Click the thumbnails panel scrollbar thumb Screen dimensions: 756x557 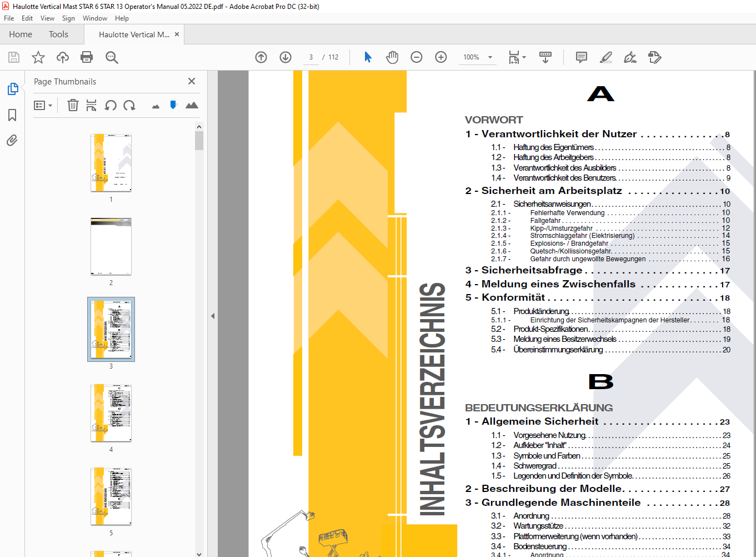tap(199, 141)
